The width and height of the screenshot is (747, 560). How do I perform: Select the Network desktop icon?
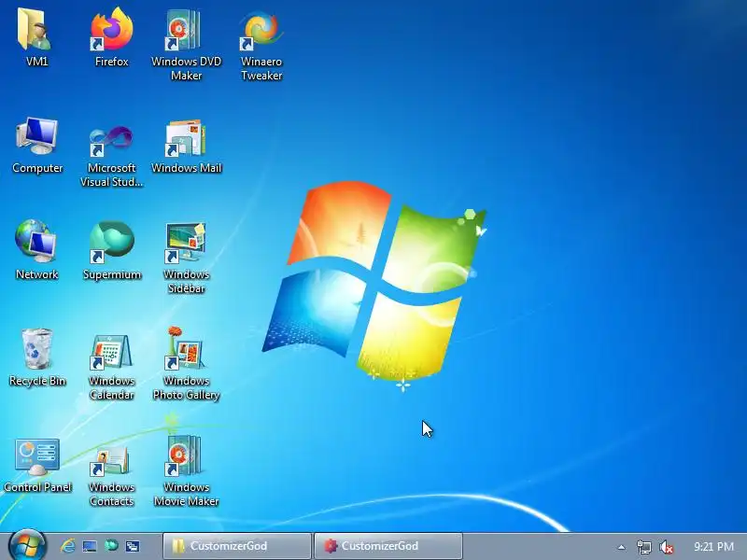pos(36,250)
